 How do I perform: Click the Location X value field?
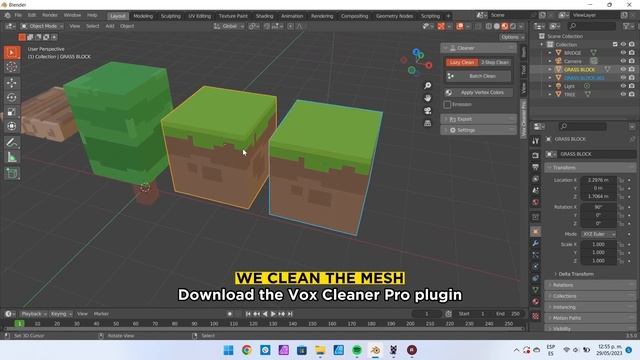coord(598,180)
